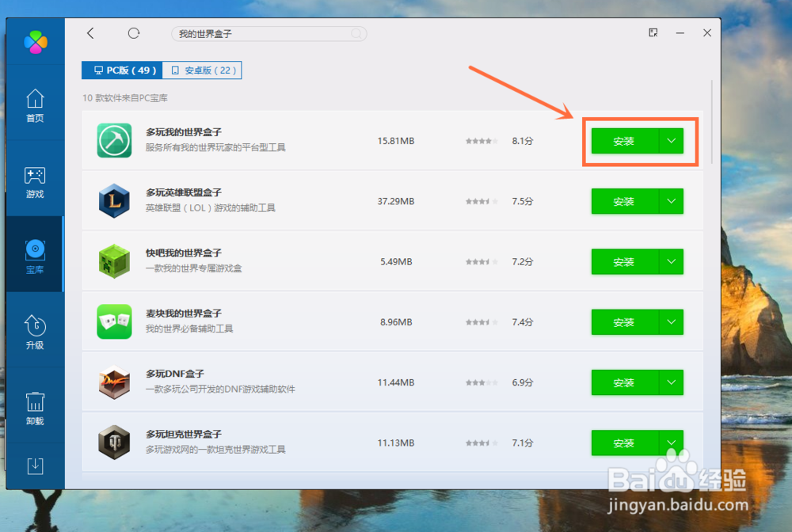Open 快吧我的世界盒子 creeper icon
Screen dimensions: 792x532
[x=114, y=261]
